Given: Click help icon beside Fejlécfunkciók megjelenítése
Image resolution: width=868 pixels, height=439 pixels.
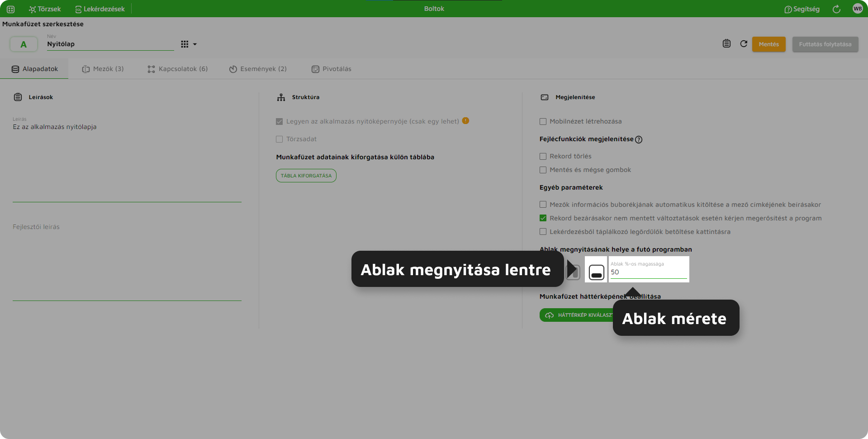Looking at the screenshot, I should pyautogui.click(x=639, y=139).
